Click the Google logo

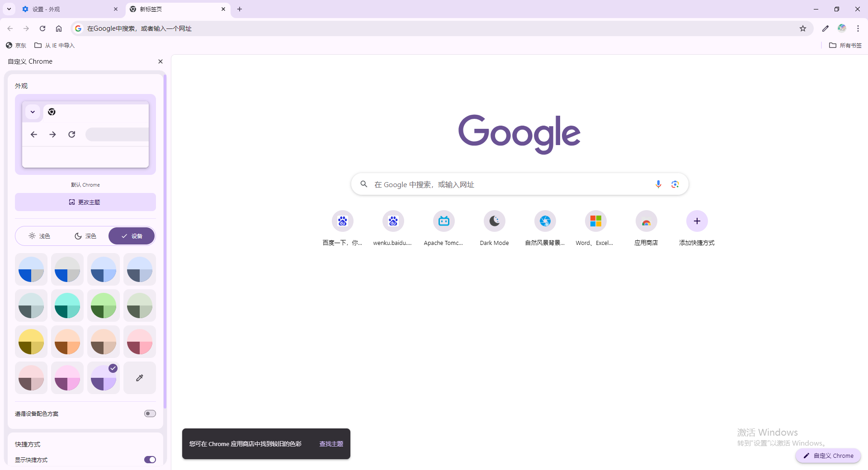coord(519,134)
